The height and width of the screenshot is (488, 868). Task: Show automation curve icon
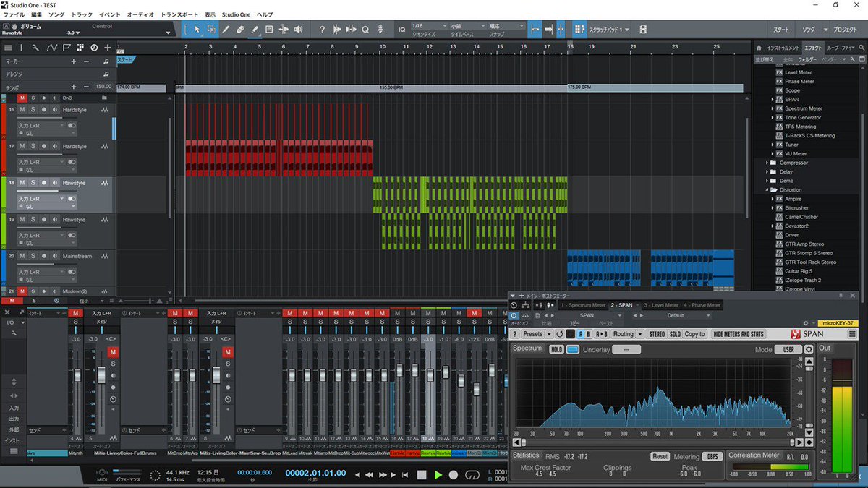tap(51, 48)
